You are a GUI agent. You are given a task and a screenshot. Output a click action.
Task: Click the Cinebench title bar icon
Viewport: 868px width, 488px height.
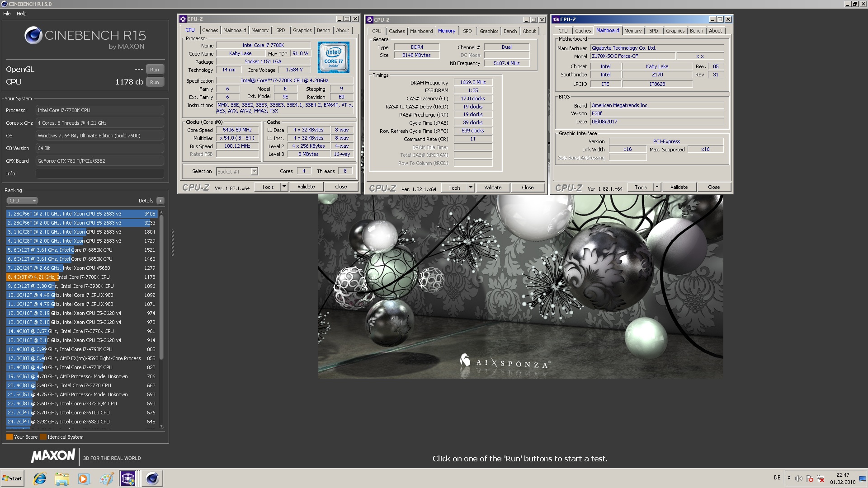[x=4, y=4]
